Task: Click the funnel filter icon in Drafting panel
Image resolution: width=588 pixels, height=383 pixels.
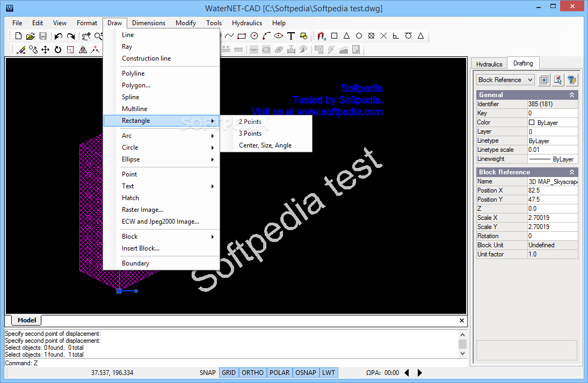Action: pyautogui.click(x=571, y=80)
